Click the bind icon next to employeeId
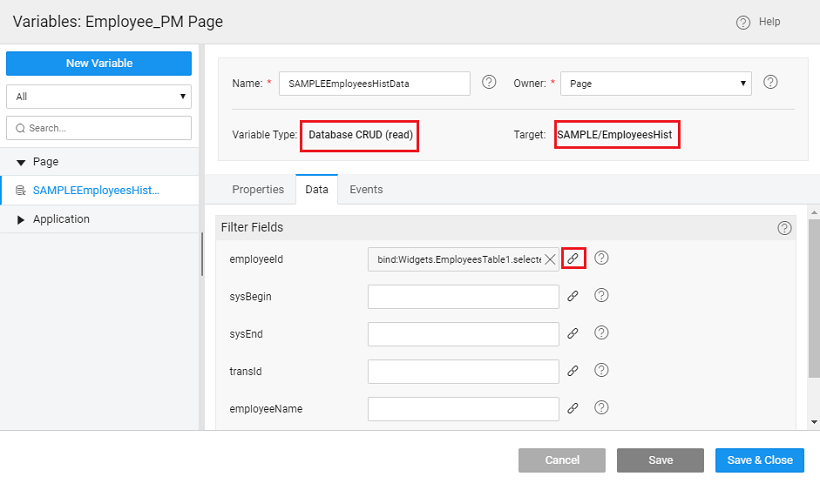Image resolution: width=820 pixels, height=490 pixels. point(573,258)
